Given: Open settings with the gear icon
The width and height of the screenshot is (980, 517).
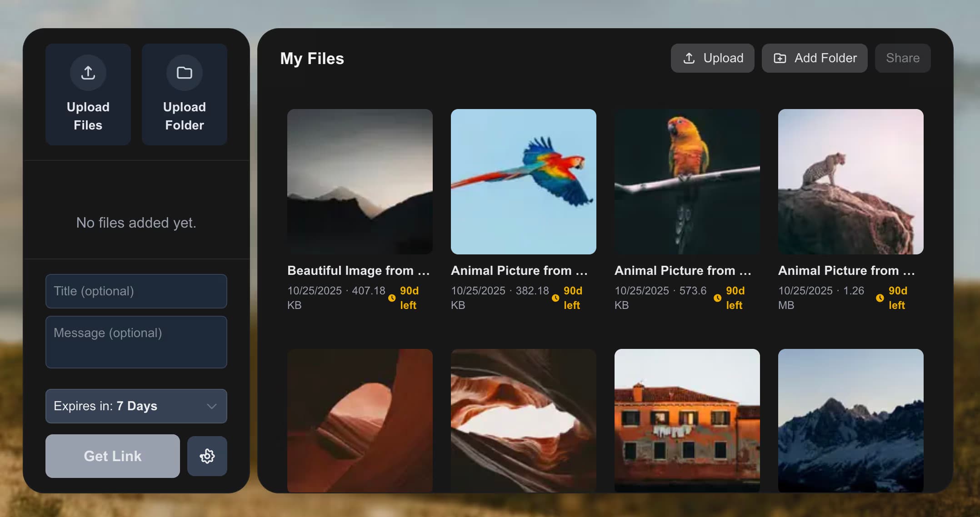Looking at the screenshot, I should (x=207, y=456).
